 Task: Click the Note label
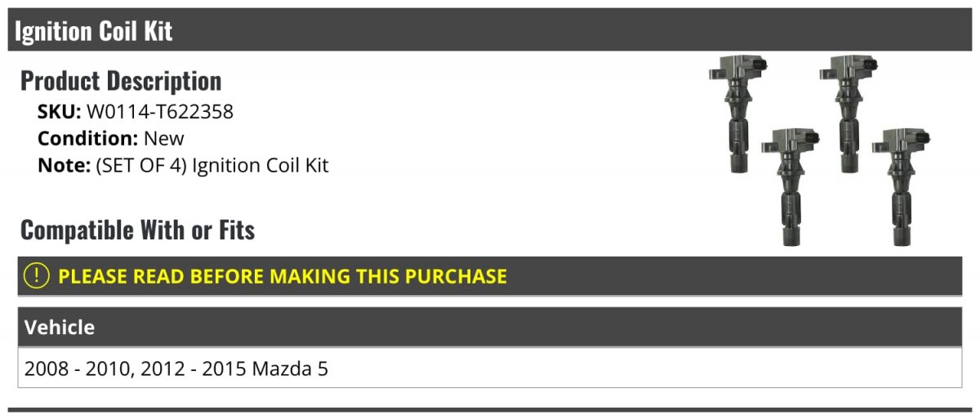(64, 165)
